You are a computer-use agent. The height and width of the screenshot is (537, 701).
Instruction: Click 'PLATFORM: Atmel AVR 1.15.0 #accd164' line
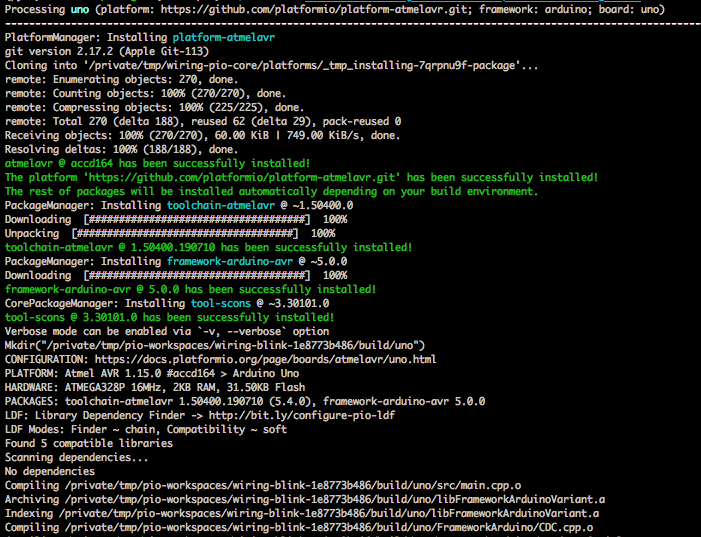[152, 373]
